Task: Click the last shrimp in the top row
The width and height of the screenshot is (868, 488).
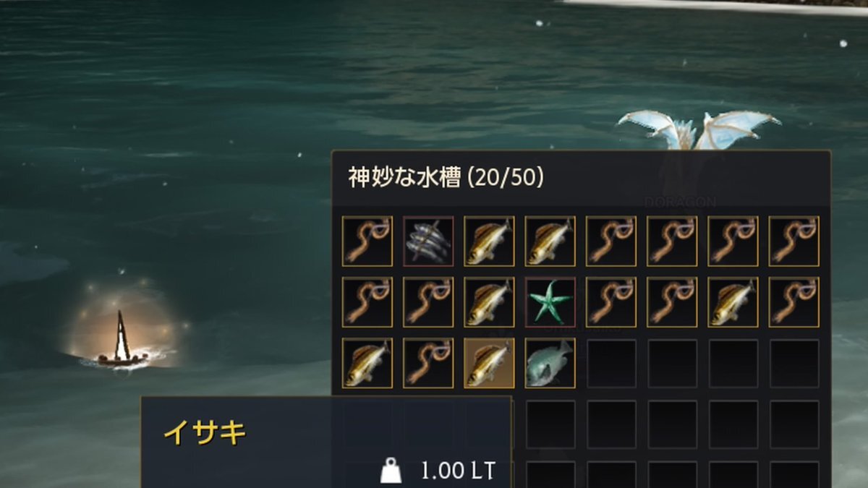Action: 794,241
